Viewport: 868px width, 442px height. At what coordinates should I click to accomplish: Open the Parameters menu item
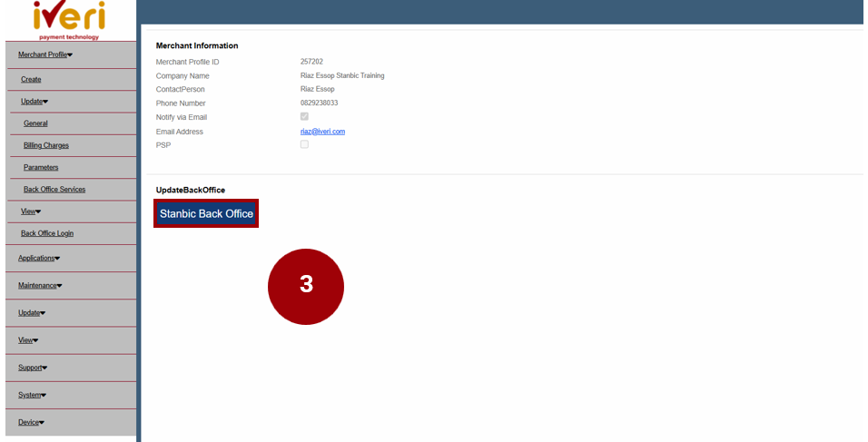click(41, 167)
